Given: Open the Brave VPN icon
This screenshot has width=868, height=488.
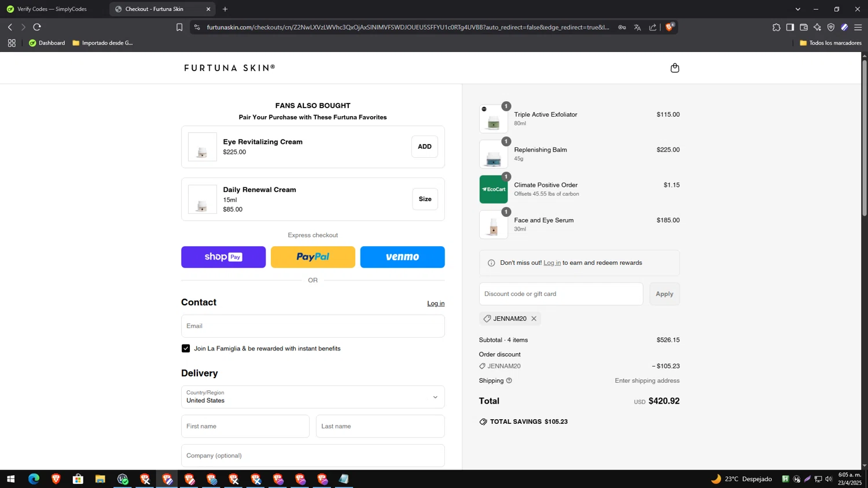Looking at the screenshot, I should coord(831,27).
